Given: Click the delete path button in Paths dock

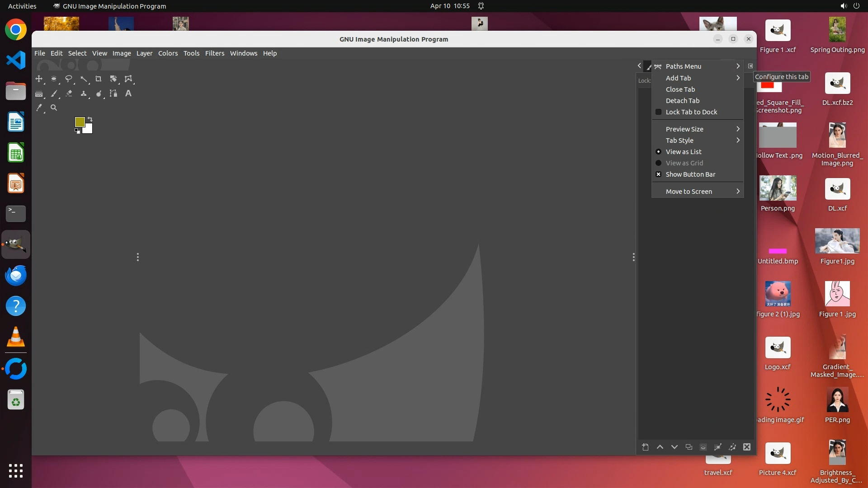Looking at the screenshot, I should click(x=747, y=447).
